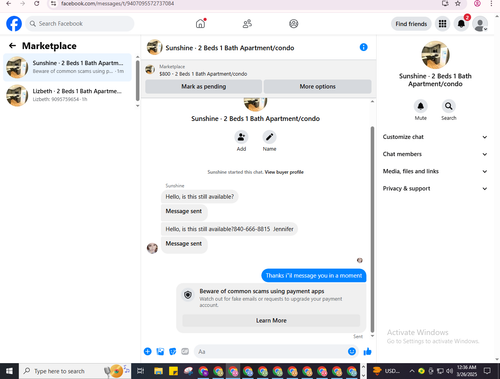
Task: Send a thumbs-up like
Action: click(x=367, y=351)
